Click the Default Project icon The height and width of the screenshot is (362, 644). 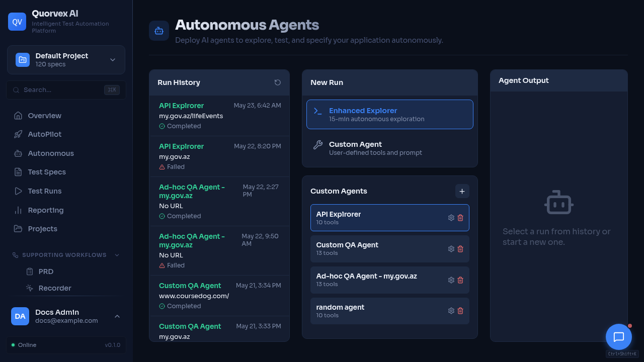pos(23,60)
